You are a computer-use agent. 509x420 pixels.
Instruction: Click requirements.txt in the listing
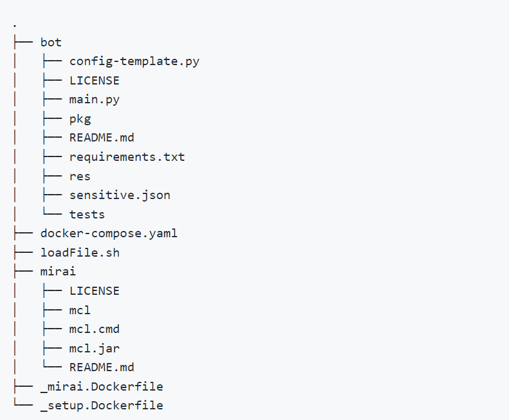coord(127,157)
